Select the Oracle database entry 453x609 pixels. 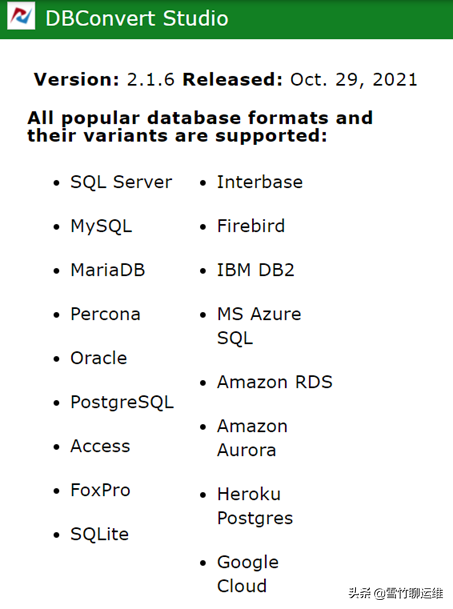coord(99,358)
